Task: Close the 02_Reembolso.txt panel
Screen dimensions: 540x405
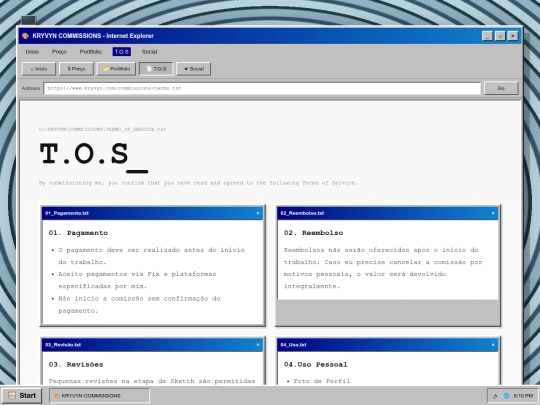Action: (x=493, y=213)
